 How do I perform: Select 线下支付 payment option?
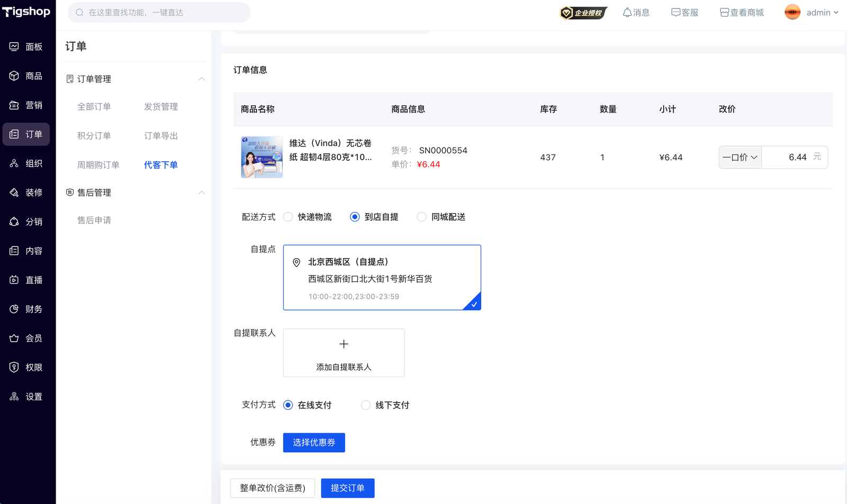click(366, 405)
